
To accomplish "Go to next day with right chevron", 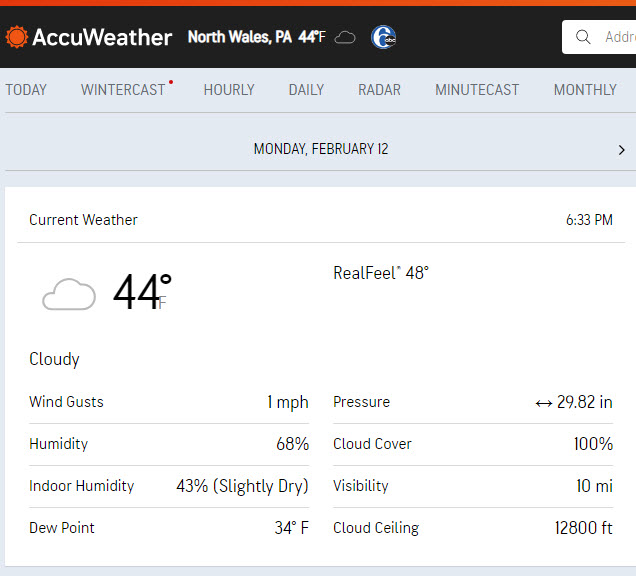I will point(621,150).
